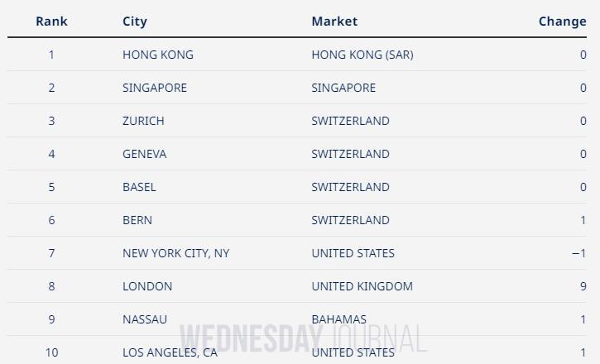Select the BERN city cell

137,220
